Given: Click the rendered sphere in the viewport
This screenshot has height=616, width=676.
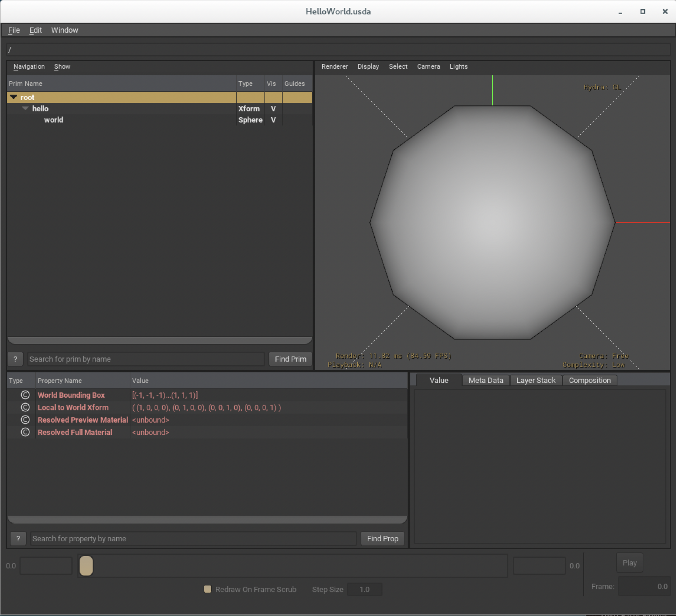Looking at the screenshot, I should tap(492, 222).
